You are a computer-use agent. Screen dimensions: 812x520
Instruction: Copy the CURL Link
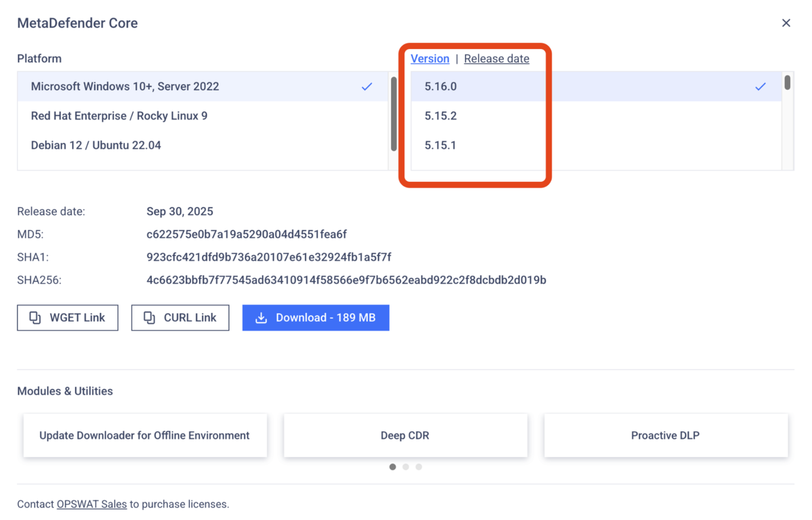coord(180,318)
